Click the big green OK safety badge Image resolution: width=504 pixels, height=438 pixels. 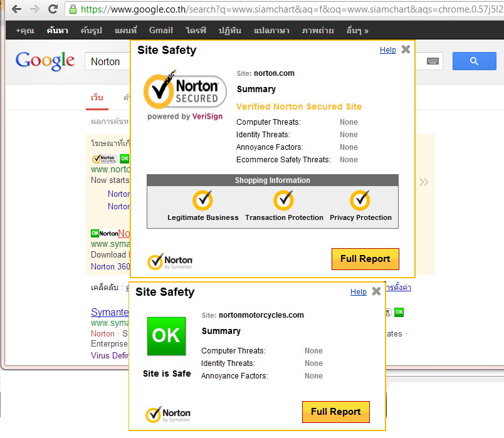click(x=167, y=336)
